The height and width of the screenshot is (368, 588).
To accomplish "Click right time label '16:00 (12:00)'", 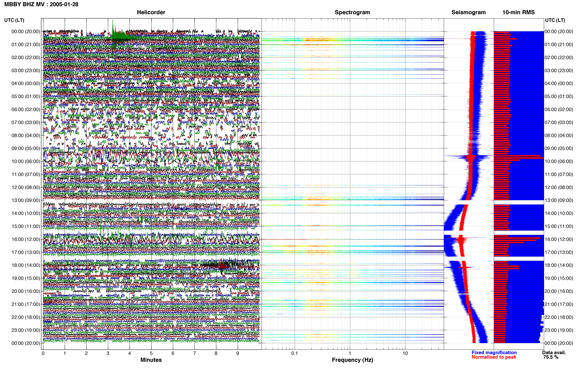I will pyautogui.click(x=559, y=239).
